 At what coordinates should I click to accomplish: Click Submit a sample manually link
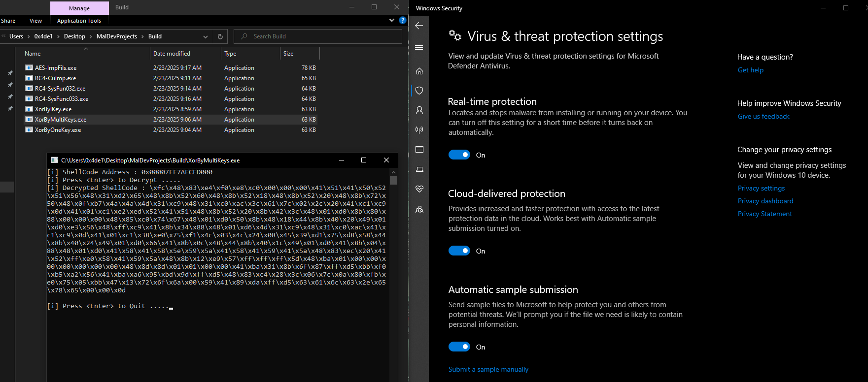(488, 370)
